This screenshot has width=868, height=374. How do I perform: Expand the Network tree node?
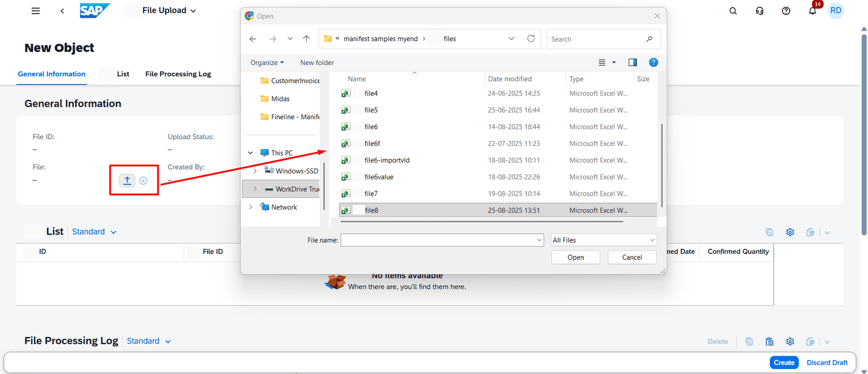(251, 207)
